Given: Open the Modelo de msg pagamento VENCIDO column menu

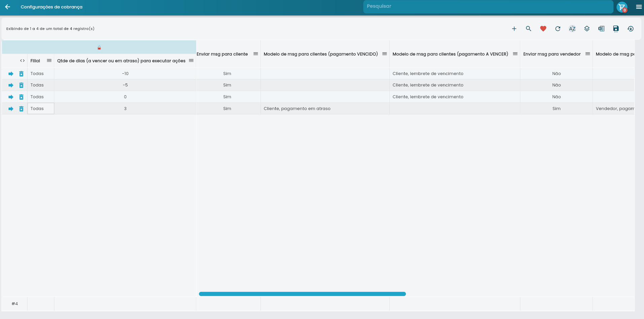Looking at the screenshot, I should tap(385, 54).
